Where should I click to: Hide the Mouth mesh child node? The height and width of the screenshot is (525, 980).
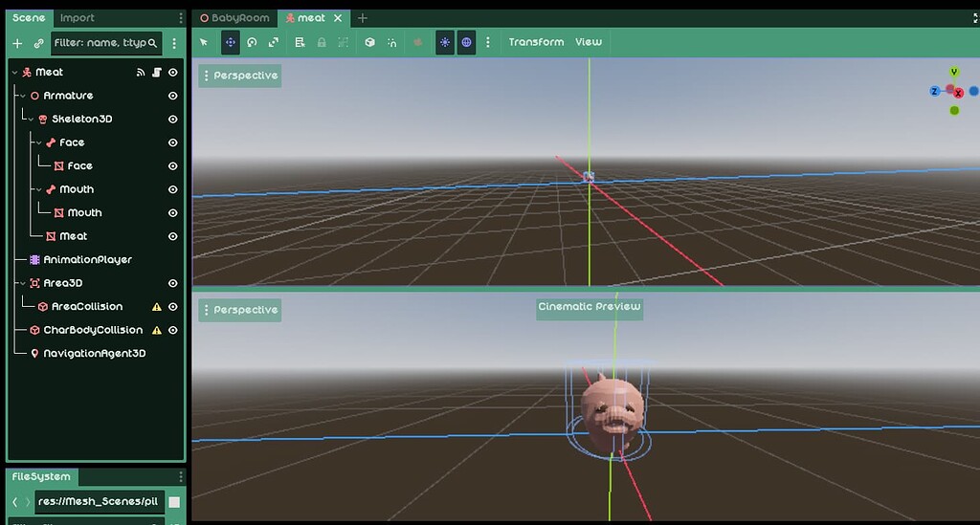tap(173, 213)
